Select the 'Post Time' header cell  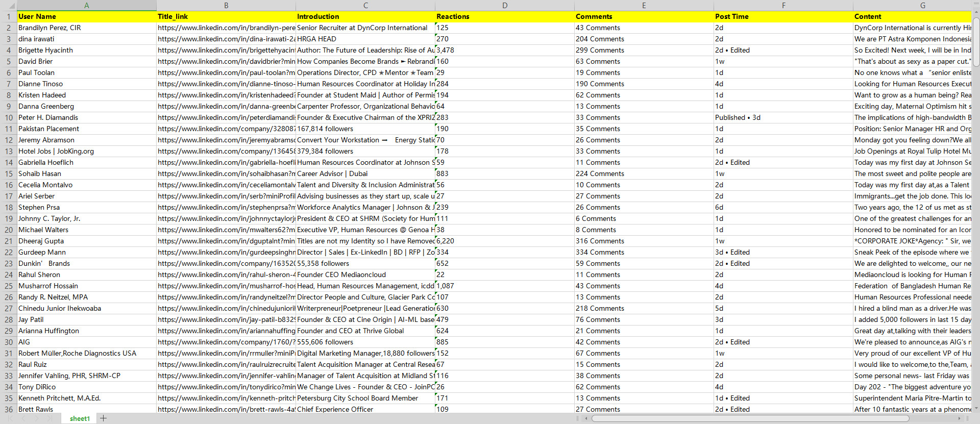click(783, 16)
